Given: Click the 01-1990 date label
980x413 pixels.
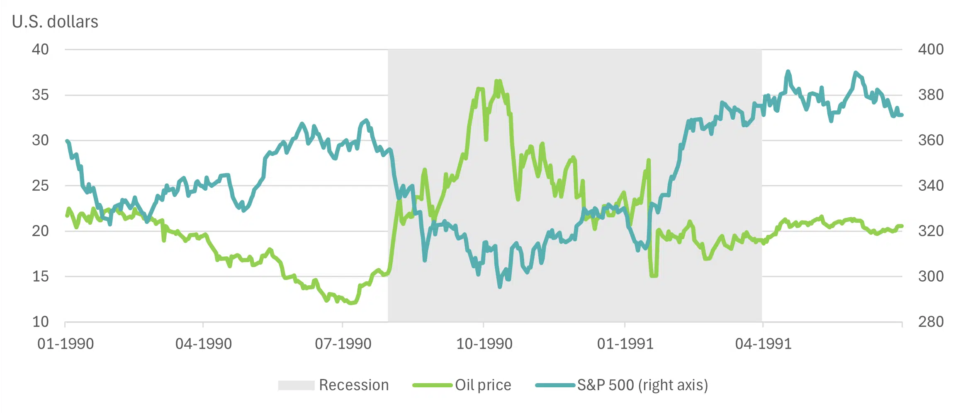Looking at the screenshot, I should pos(66,344).
